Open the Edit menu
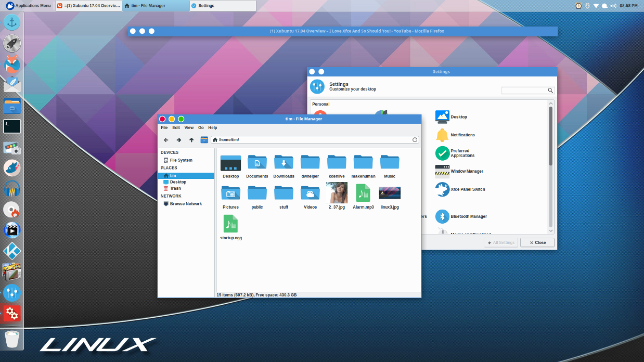 click(x=176, y=127)
